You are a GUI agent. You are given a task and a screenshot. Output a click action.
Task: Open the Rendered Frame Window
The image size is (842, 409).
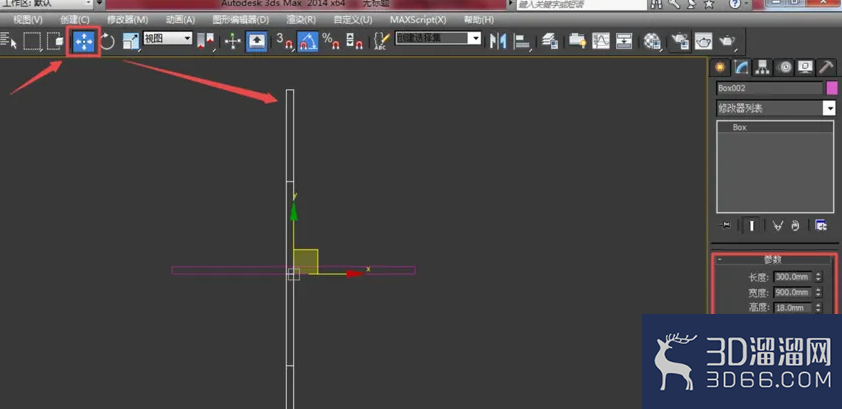tap(703, 41)
